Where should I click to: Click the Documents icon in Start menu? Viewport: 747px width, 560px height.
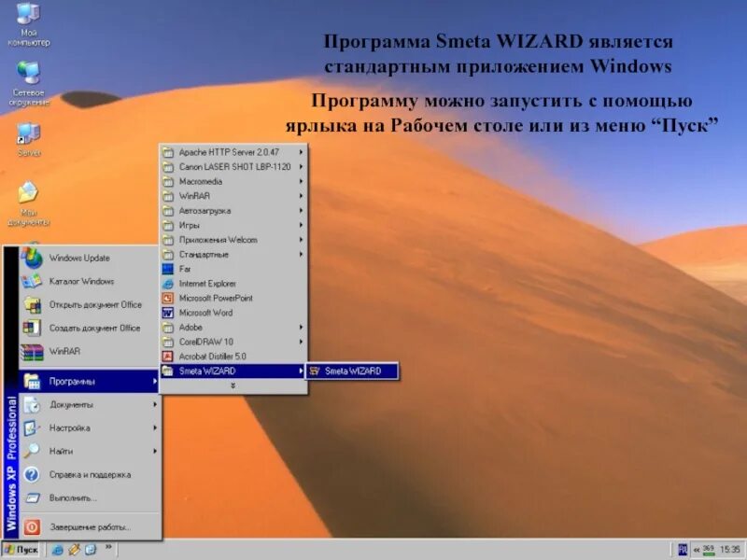(x=32, y=405)
